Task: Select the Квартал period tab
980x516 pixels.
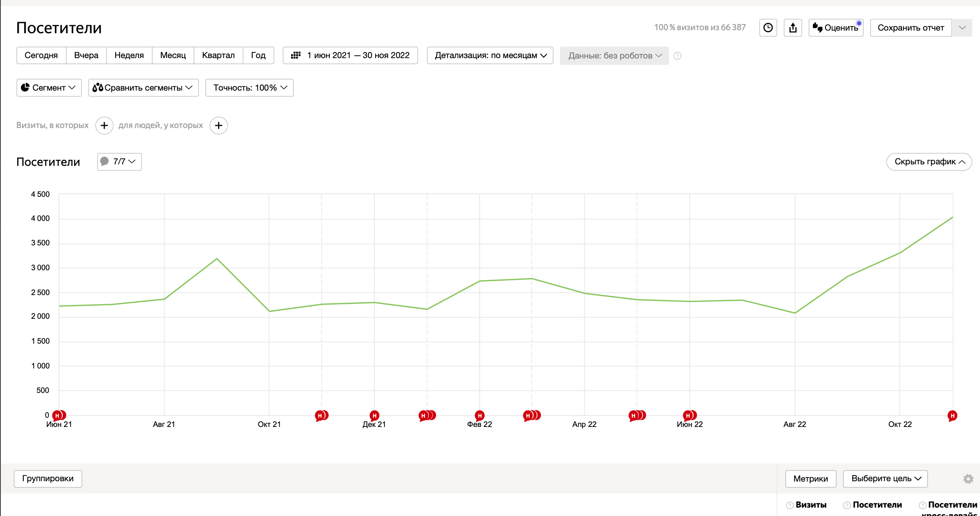Action: coord(218,55)
